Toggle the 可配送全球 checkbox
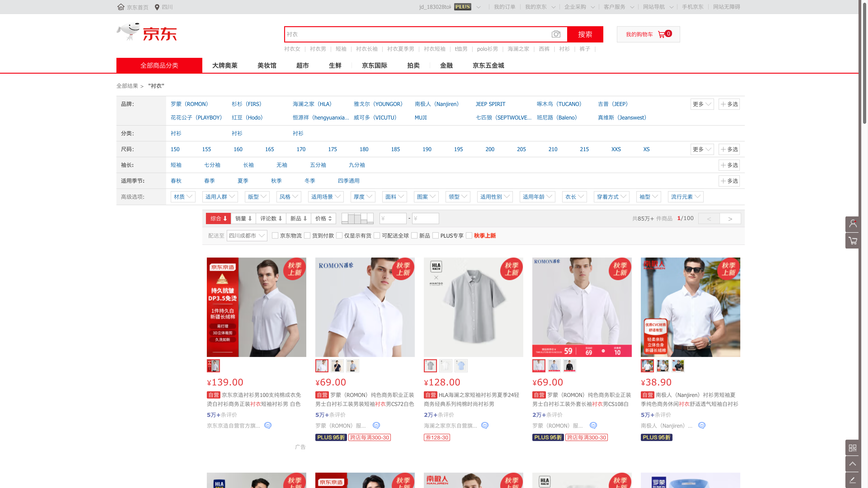Viewport: 868px width, 488px height. (377, 235)
